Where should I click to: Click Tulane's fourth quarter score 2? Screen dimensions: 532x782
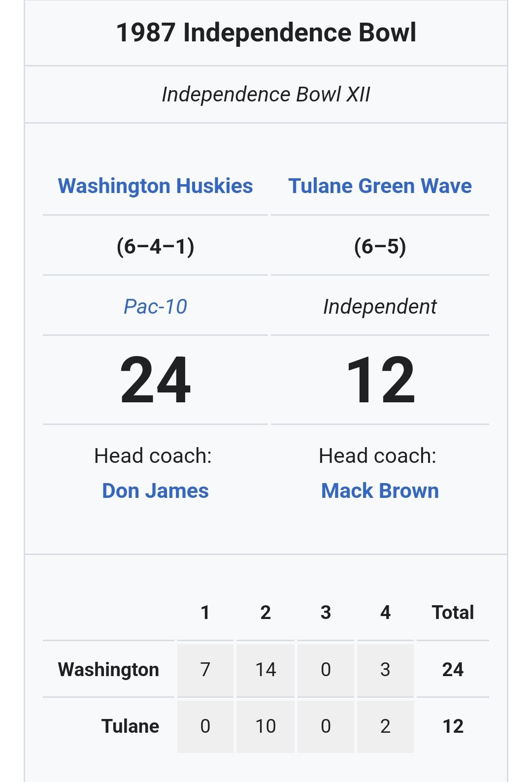pyautogui.click(x=385, y=726)
